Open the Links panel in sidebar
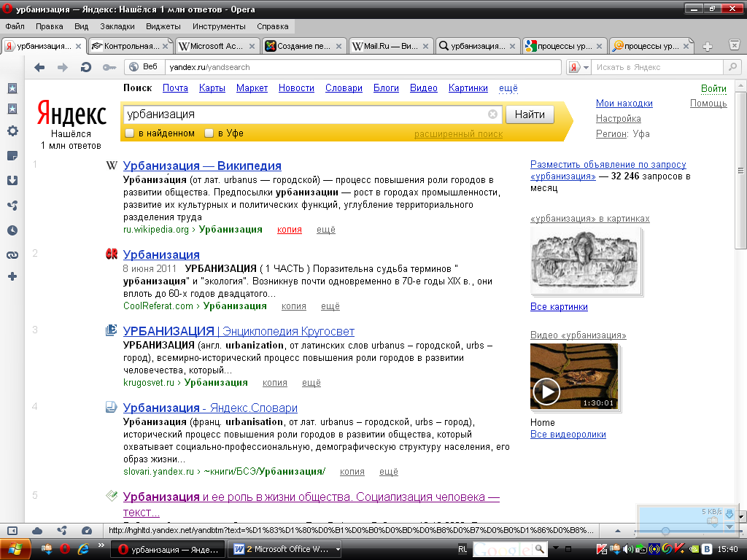747x560 pixels. [12, 254]
